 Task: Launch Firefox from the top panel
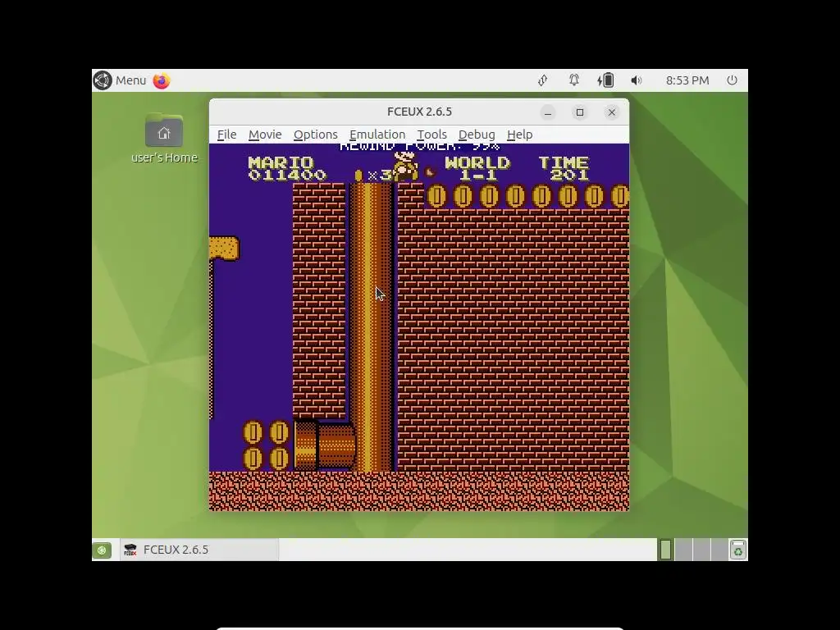(162, 80)
